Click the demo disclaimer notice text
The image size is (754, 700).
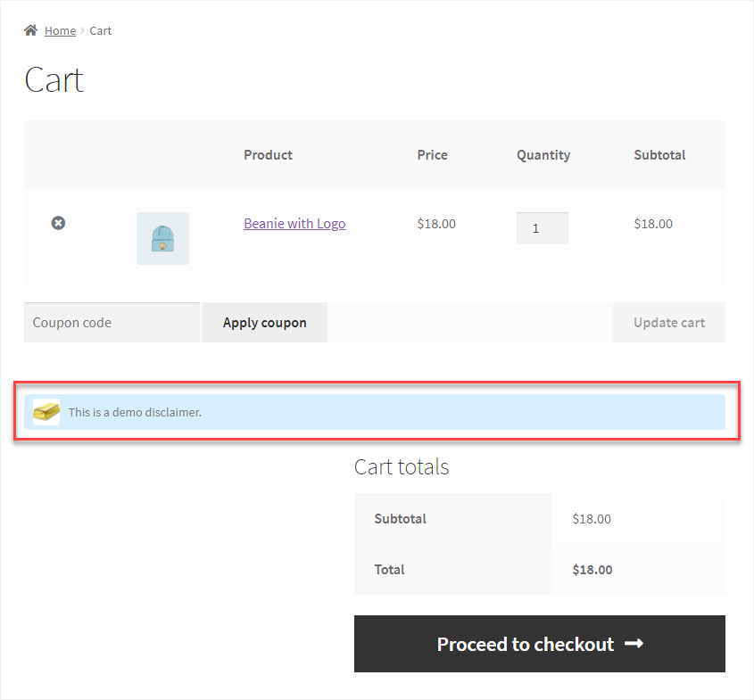tap(135, 412)
